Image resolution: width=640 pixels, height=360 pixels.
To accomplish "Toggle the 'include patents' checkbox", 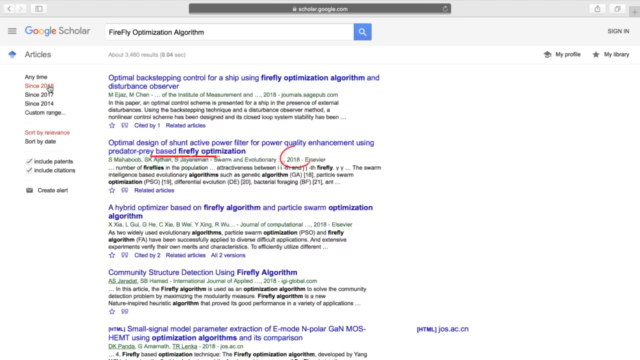I will point(29,161).
